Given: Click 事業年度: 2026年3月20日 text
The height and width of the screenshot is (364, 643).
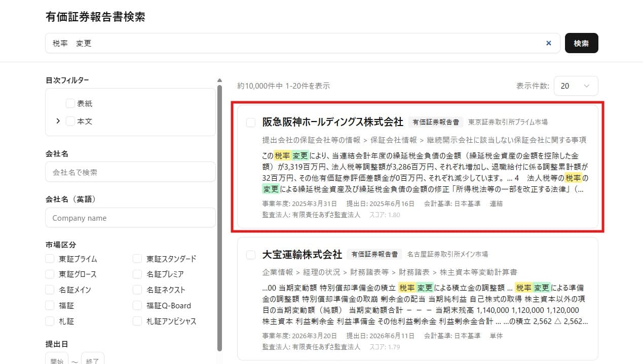Looking at the screenshot, I should 299,336.
